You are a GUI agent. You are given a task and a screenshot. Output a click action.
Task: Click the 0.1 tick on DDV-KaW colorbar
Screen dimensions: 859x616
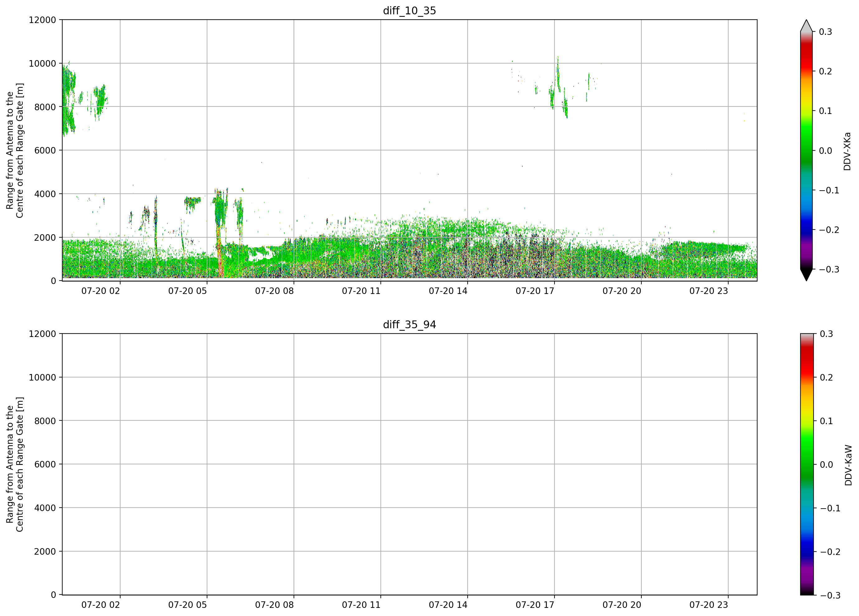coord(826,421)
